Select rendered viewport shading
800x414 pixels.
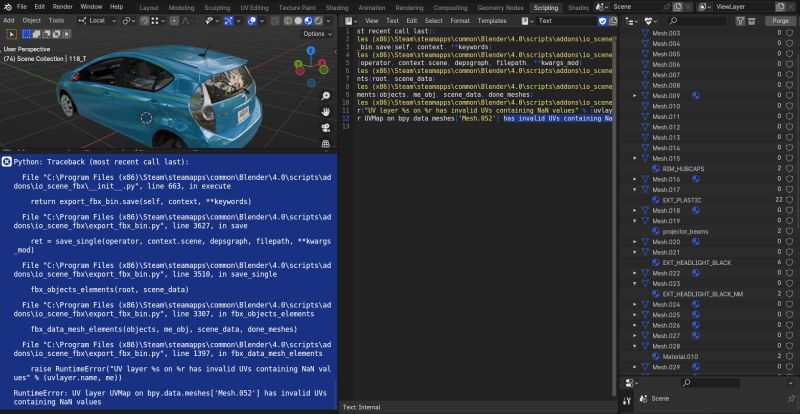[318, 20]
